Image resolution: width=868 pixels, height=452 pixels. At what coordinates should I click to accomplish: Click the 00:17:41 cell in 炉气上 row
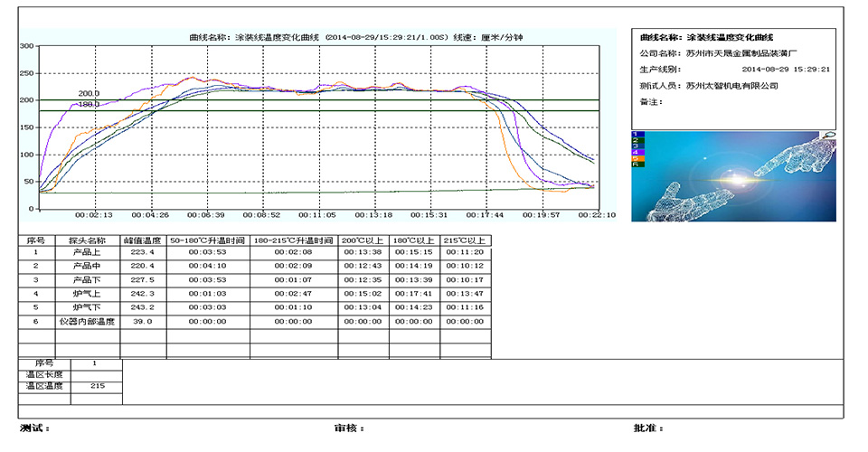[x=413, y=294]
